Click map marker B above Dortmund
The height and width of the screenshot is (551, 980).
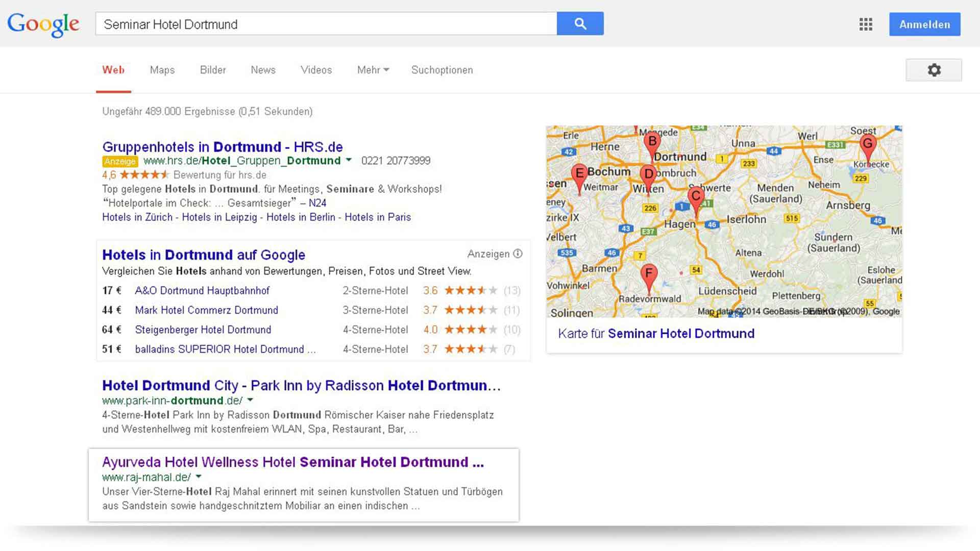point(652,142)
